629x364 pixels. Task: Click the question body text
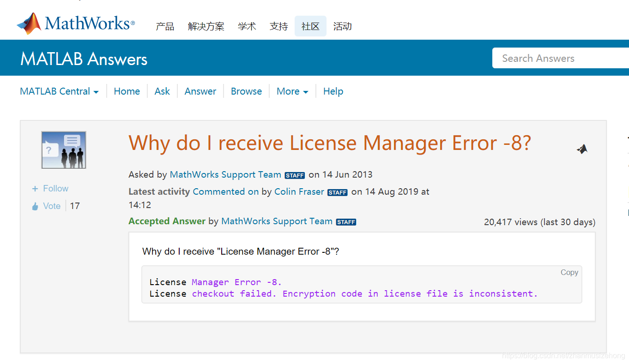pos(241,251)
